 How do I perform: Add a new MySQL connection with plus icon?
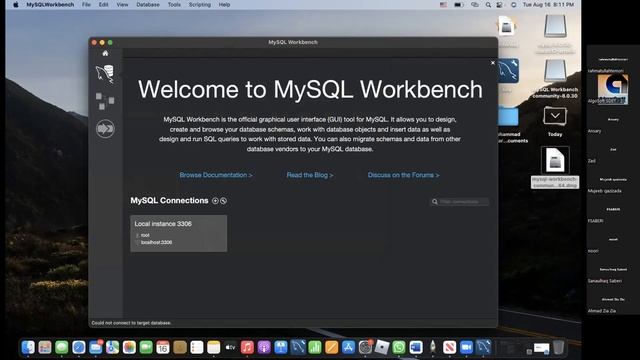[x=216, y=201]
